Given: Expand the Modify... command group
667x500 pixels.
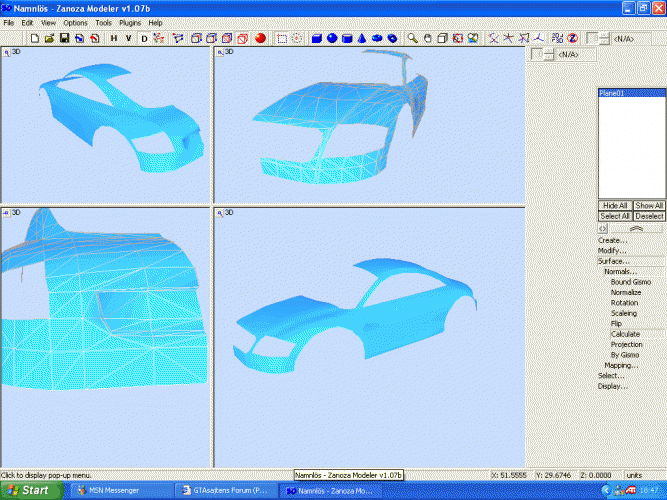Looking at the screenshot, I should coord(612,251).
